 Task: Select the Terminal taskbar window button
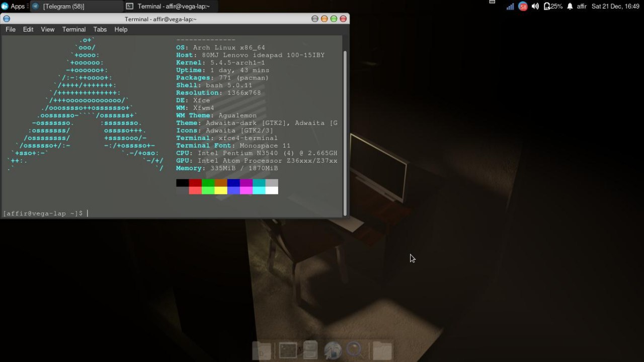[170, 6]
